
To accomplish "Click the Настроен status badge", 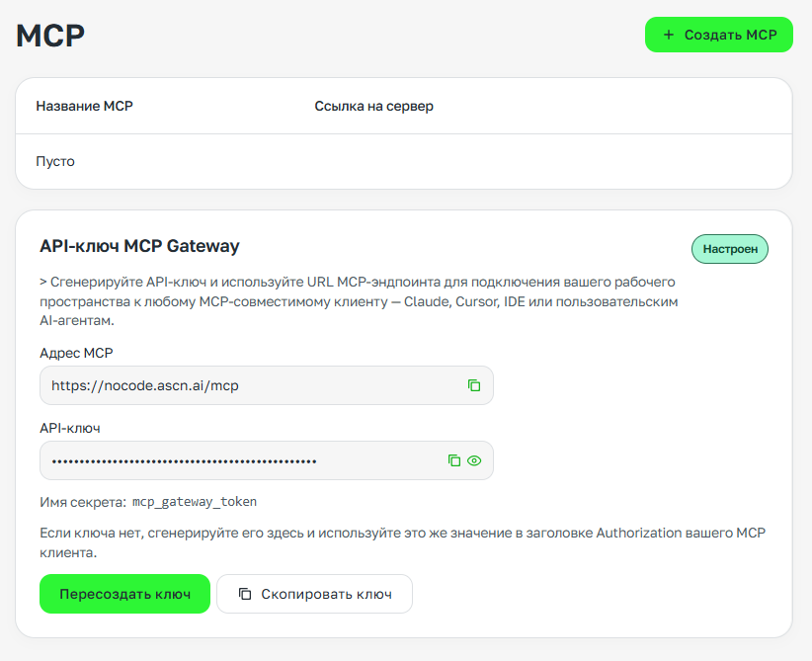I will click(x=730, y=249).
